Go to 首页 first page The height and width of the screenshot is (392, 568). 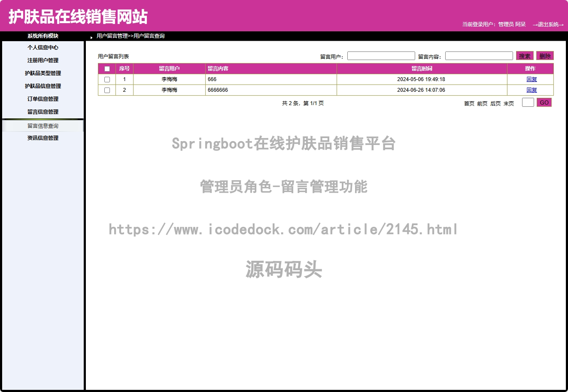(469, 104)
